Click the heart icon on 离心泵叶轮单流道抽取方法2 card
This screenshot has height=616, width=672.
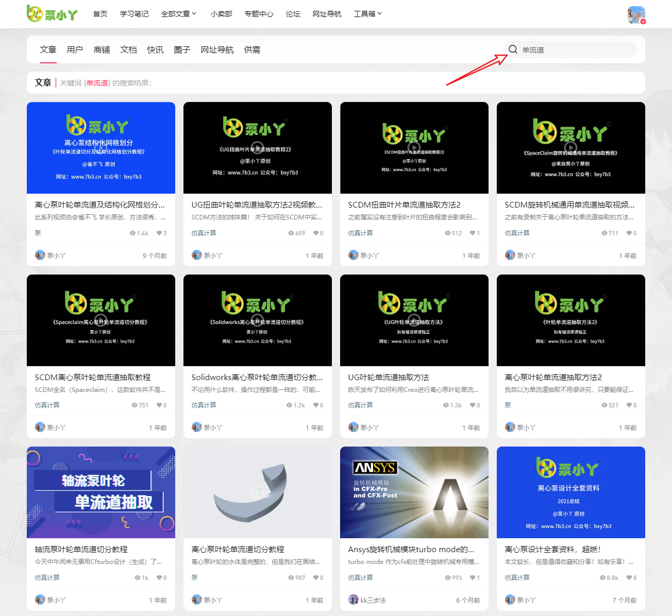coord(629,405)
